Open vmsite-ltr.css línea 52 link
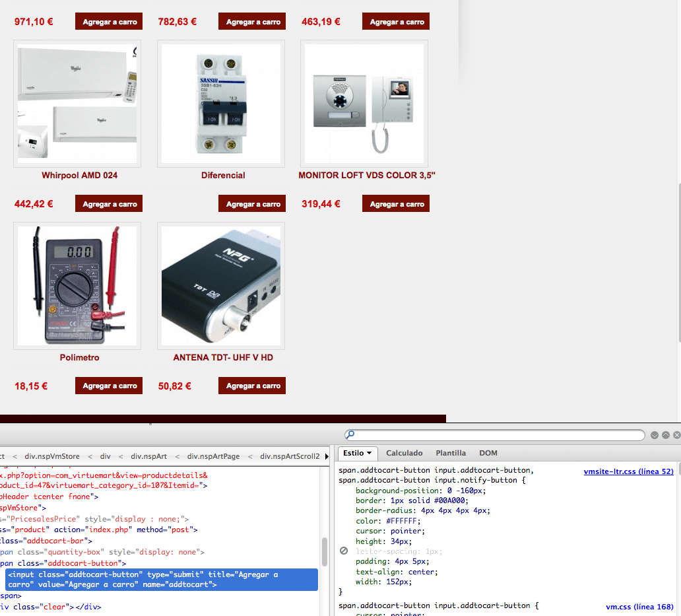Viewport: 681px width, 616px height. tap(628, 471)
